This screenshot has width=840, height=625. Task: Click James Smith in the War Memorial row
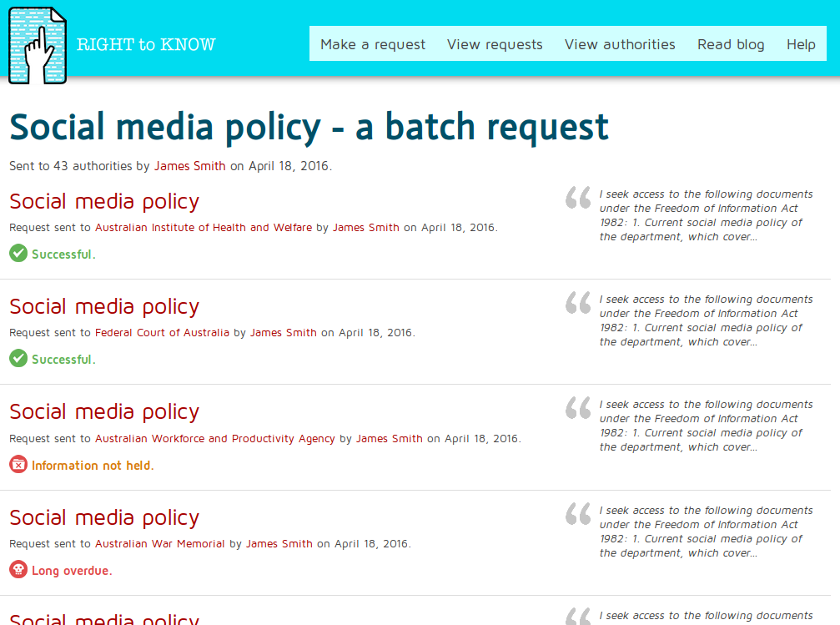click(x=279, y=543)
